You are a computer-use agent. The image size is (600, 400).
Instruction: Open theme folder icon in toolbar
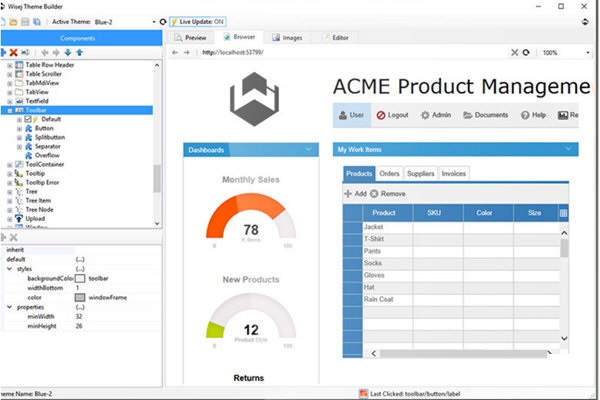tap(13, 22)
